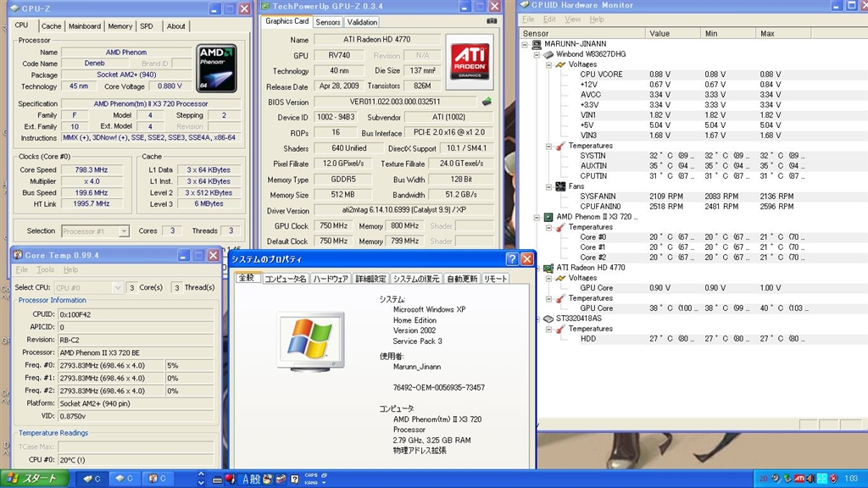Click the GPU-Z screenshot camera icon
The height and width of the screenshot is (488, 868).
[492, 22]
